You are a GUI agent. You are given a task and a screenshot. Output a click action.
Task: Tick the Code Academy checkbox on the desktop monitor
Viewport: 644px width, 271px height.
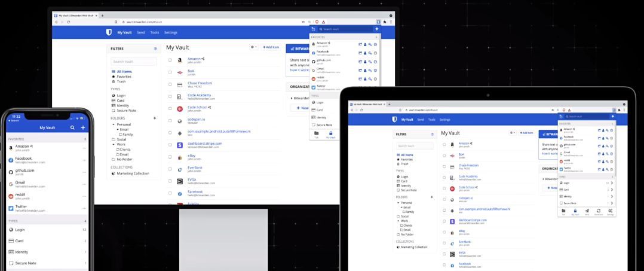tap(170, 96)
